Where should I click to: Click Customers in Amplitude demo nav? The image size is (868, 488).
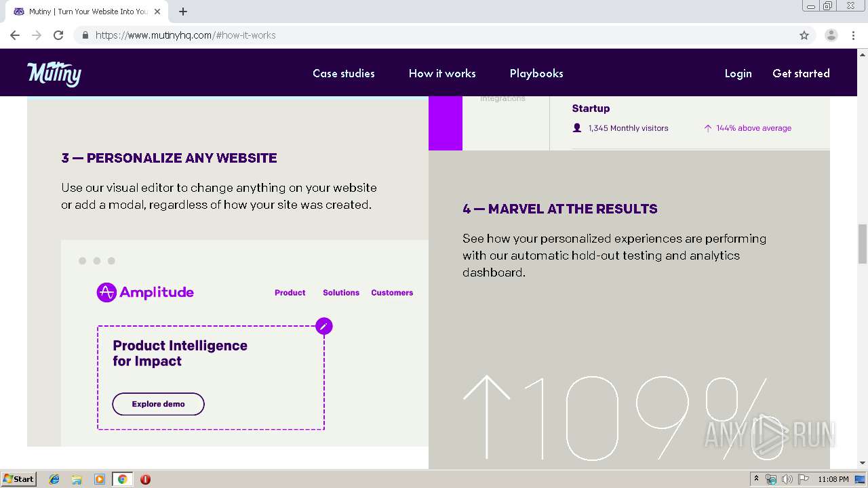click(392, 293)
